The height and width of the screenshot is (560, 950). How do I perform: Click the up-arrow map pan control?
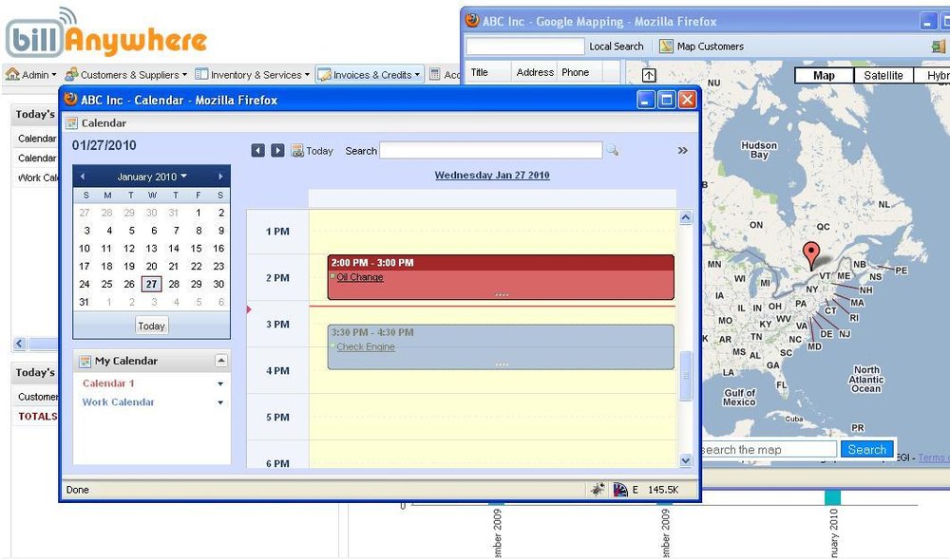(649, 75)
